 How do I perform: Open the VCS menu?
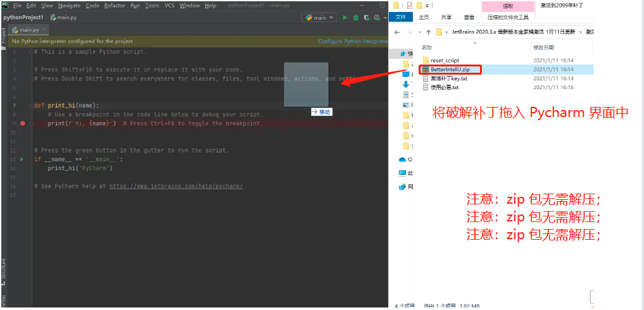click(x=170, y=6)
